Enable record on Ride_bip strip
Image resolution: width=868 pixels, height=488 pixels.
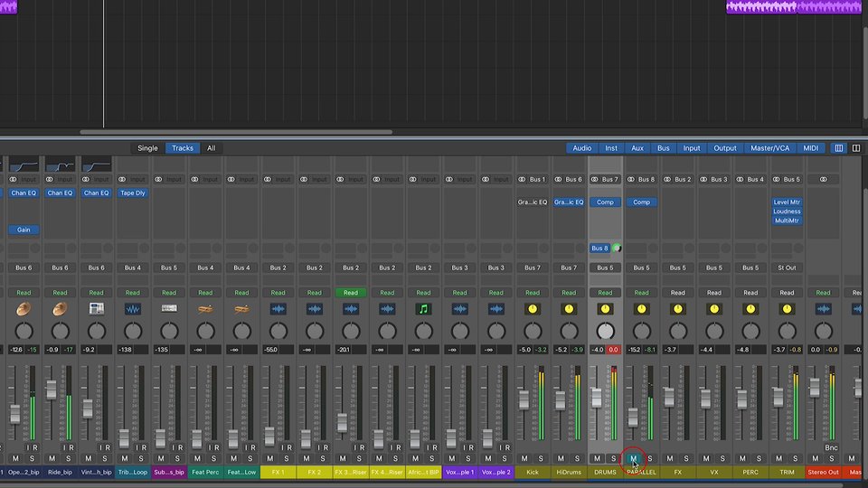click(71, 447)
